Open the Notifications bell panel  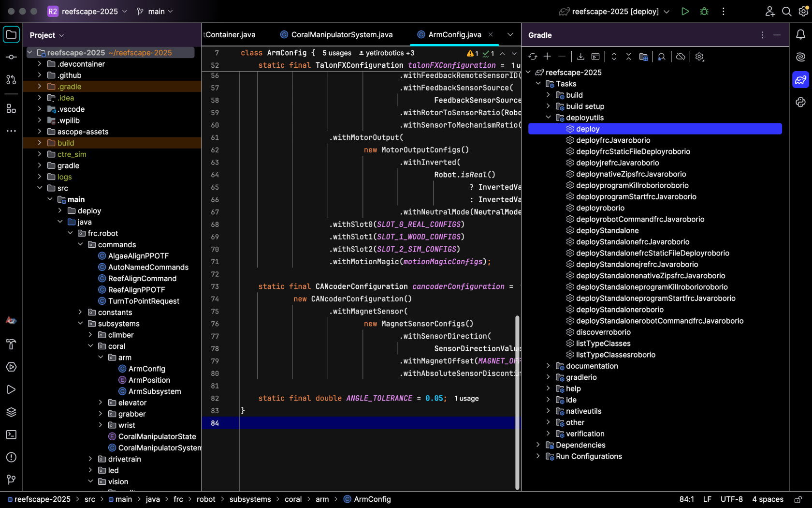(800, 35)
